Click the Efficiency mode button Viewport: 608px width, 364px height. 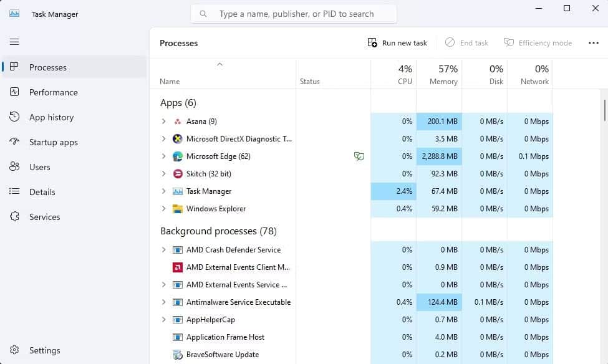[538, 42]
